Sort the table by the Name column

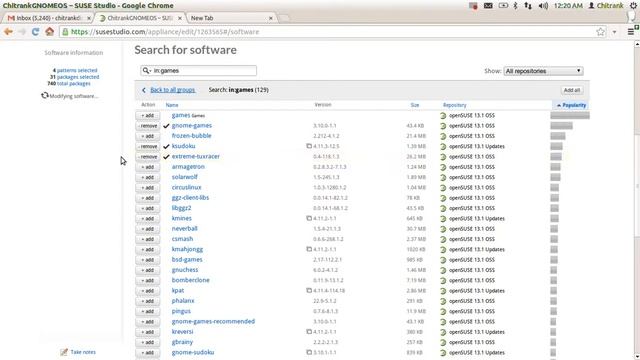(172, 105)
